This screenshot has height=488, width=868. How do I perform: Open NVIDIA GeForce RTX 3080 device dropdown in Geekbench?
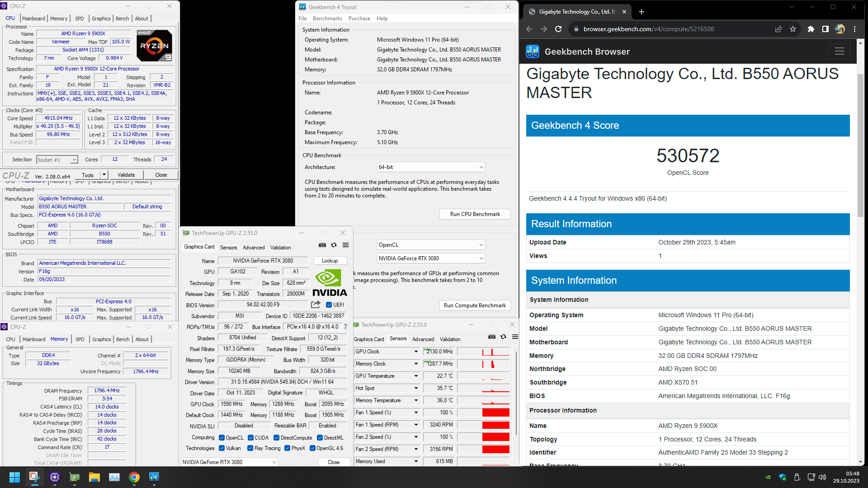[x=431, y=258]
